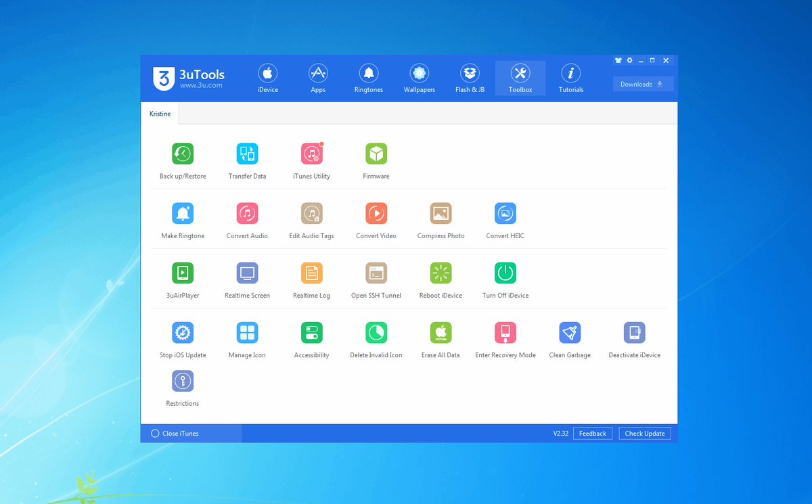This screenshot has width=812, height=504.
Task: Open the Downloads manager button
Action: coord(643,85)
